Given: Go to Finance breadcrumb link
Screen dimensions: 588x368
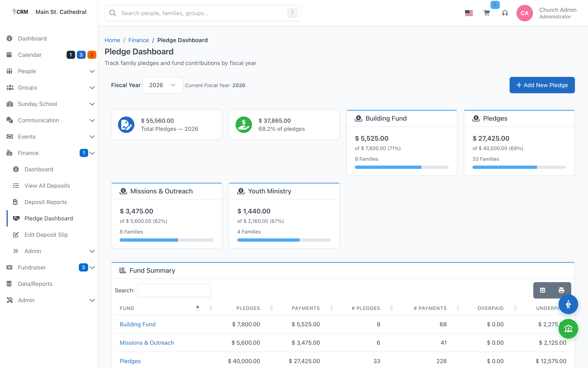Looking at the screenshot, I should pyautogui.click(x=138, y=40).
